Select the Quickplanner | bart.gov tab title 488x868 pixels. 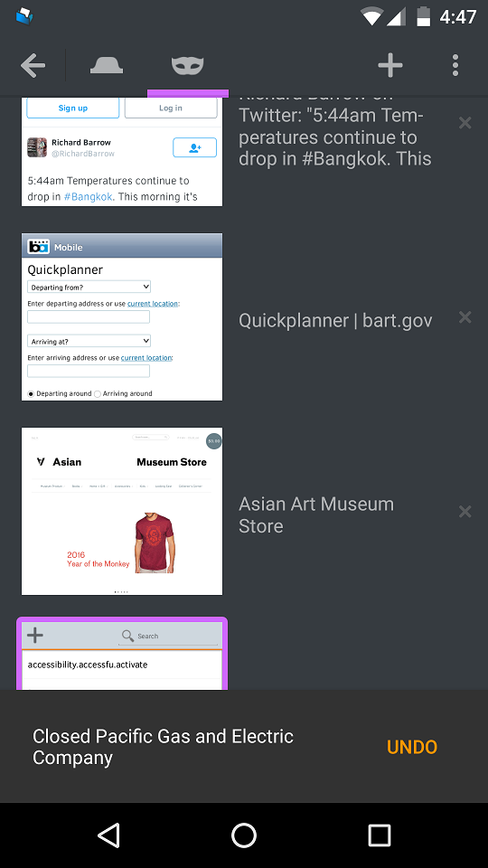[x=335, y=320]
